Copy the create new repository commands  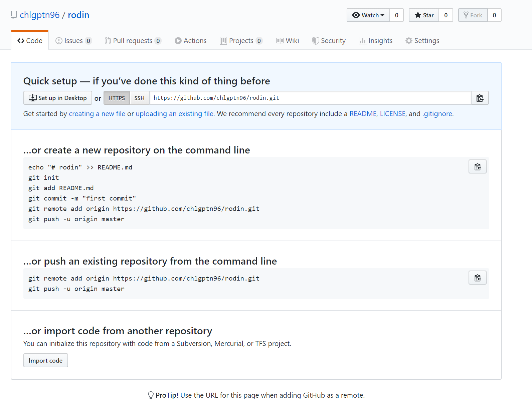click(x=478, y=167)
